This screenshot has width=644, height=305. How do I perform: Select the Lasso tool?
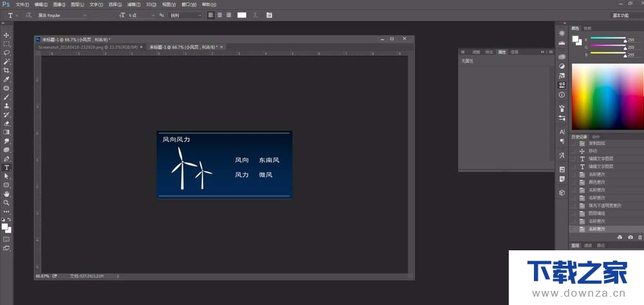[x=6, y=53]
